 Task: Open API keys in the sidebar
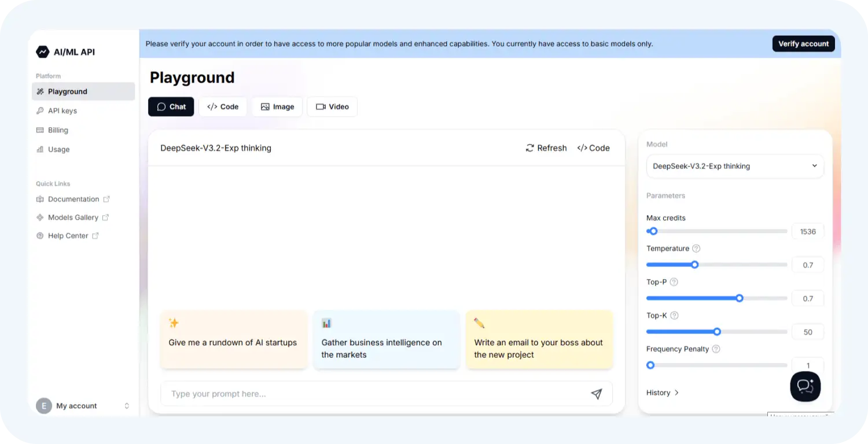[x=62, y=111]
